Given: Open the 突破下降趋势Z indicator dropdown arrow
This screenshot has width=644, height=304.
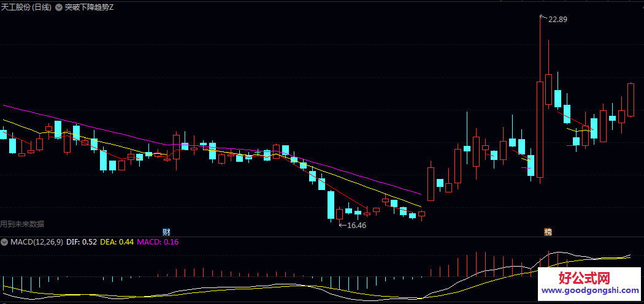Looking at the screenshot, I should [x=59, y=7].
